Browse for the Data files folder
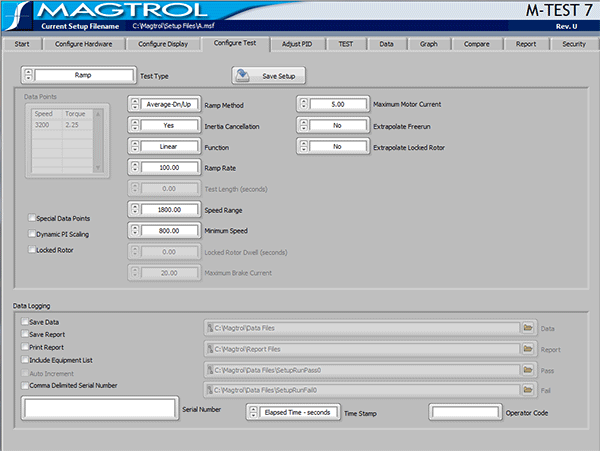The width and height of the screenshot is (600, 451). pos(528,327)
